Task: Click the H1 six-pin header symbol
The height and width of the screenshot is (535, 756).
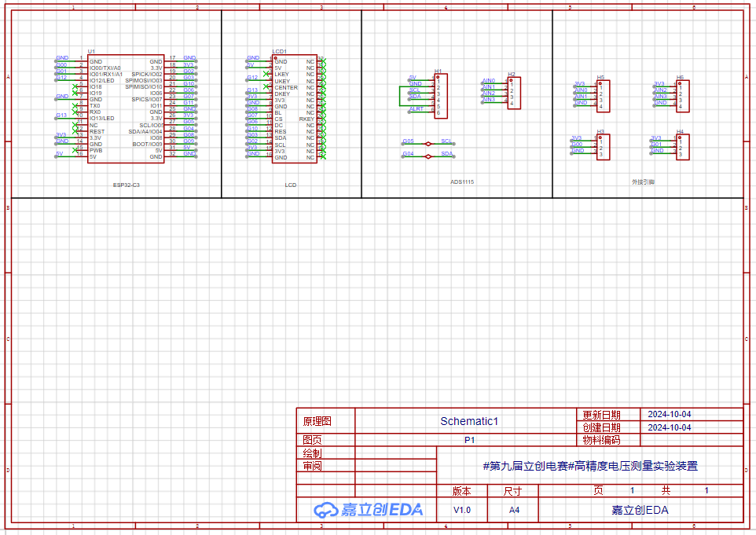Action: [442, 95]
